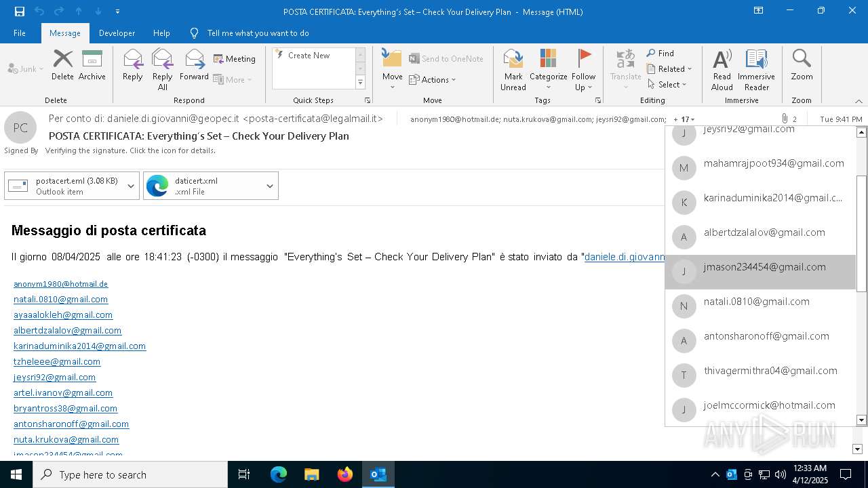Select mahamrajpoot934@gmail.com recipient
Viewport: 868px width, 488px height.
[x=760, y=168]
